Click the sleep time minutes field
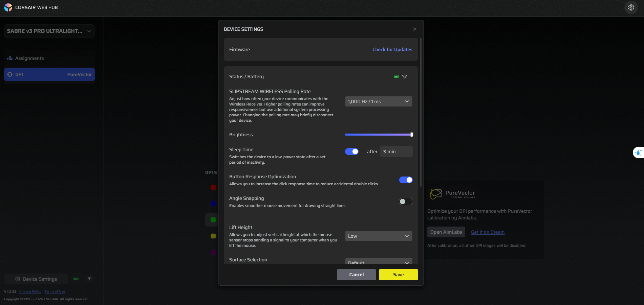 pyautogui.click(x=396, y=151)
